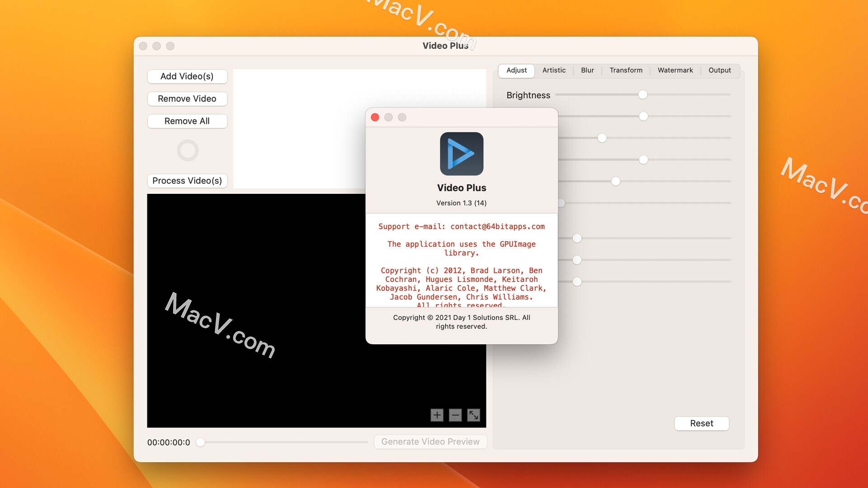Click the zoom out minus icon on preview
Screen dimensions: 868x488
pos(455,415)
